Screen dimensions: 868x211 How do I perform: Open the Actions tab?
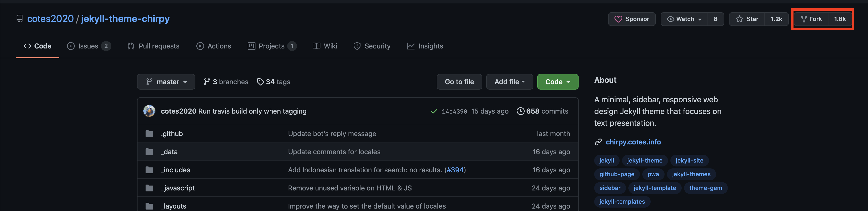pyautogui.click(x=214, y=46)
